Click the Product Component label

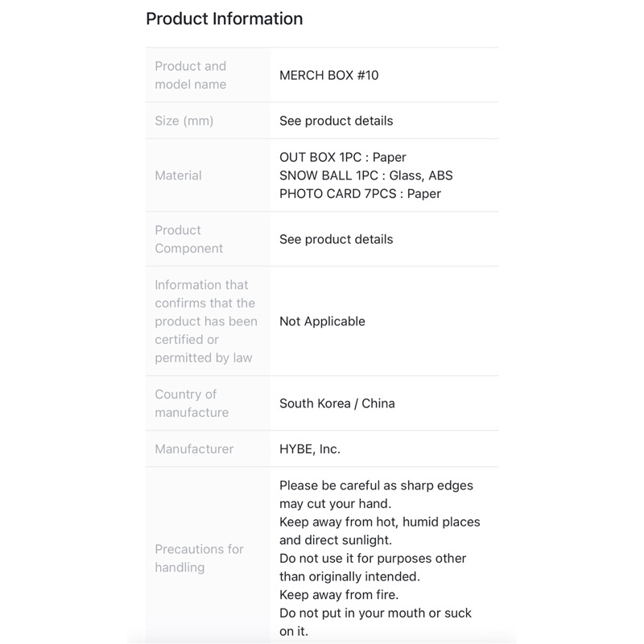coord(189,239)
